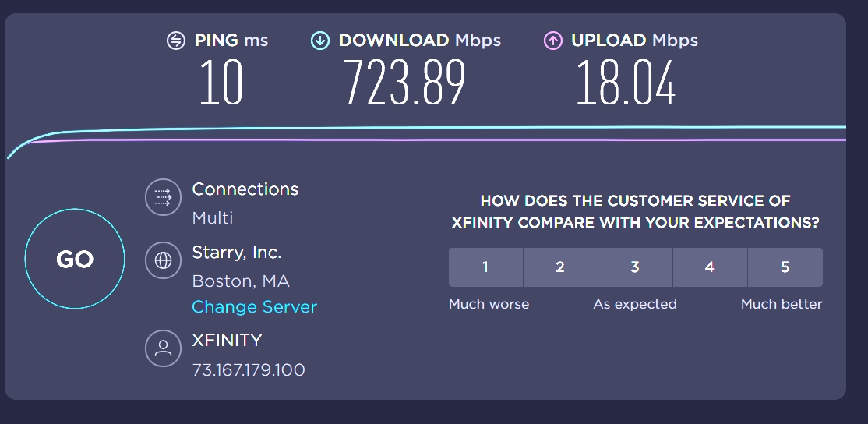Click the Connections multi-arrow icon
The height and width of the screenshot is (424, 868).
tap(163, 196)
